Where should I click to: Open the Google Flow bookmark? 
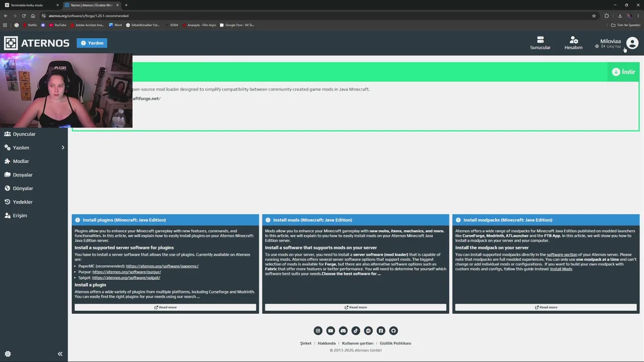click(237, 25)
